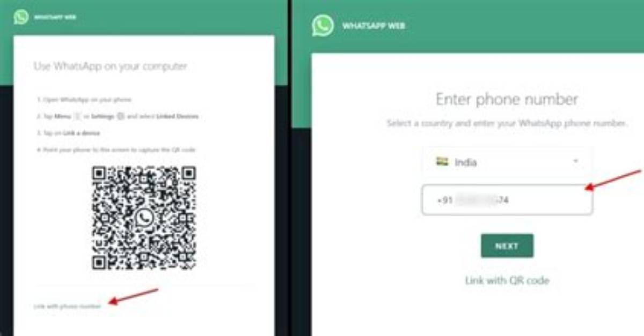This screenshot has height=336, width=644.
Task: Click WHATSAPP WEB text in right header
Action: pyautogui.click(x=374, y=26)
